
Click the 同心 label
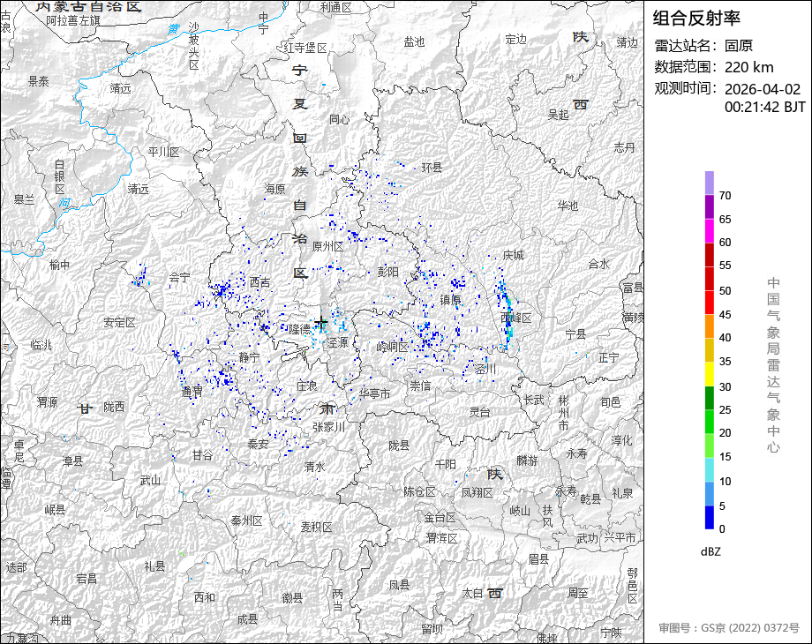point(339,119)
